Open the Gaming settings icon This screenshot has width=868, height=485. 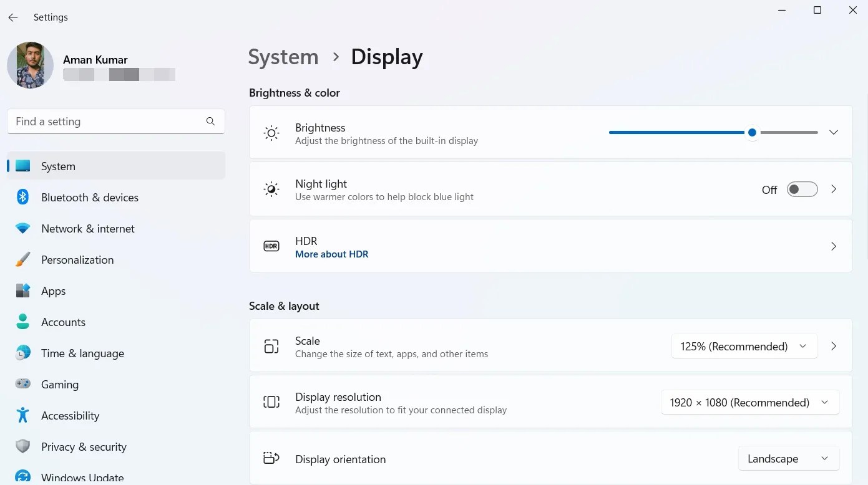pos(22,384)
